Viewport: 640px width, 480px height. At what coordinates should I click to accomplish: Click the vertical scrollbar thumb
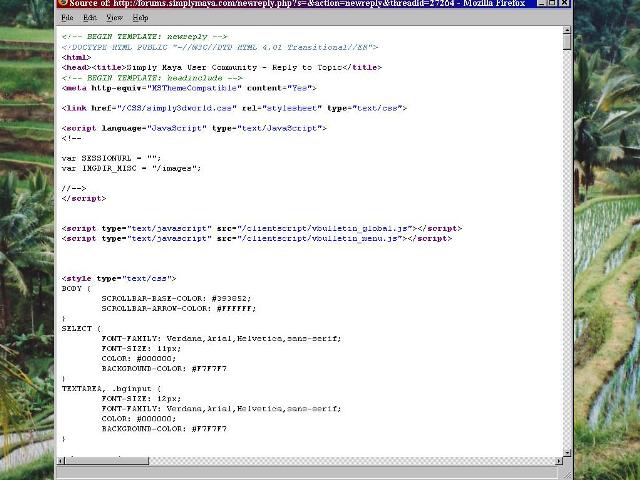coord(567,42)
